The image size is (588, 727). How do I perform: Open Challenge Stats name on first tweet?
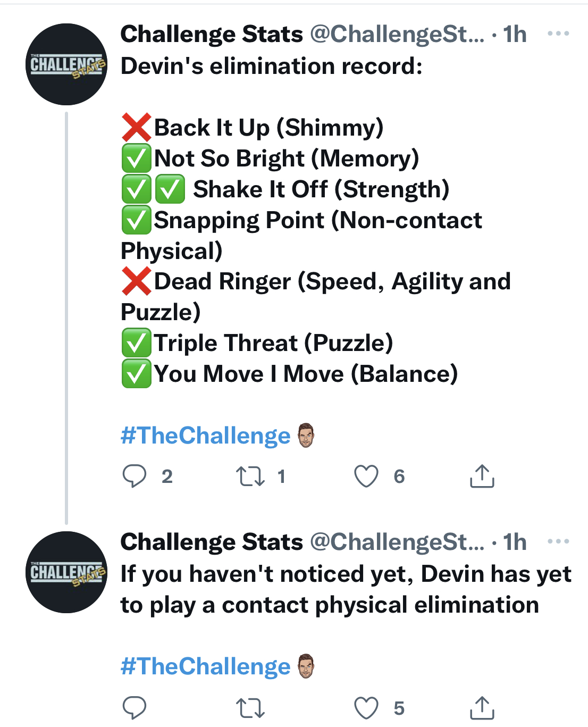click(x=212, y=34)
